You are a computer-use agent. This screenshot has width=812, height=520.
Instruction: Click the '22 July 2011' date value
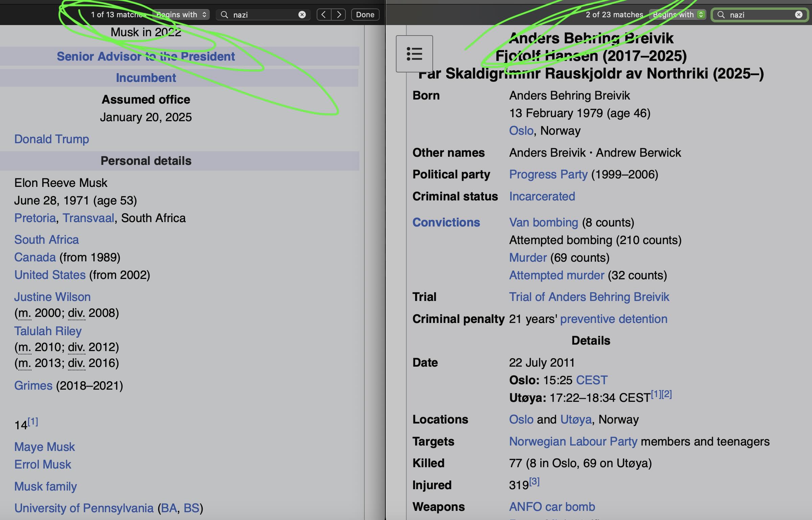coord(542,363)
